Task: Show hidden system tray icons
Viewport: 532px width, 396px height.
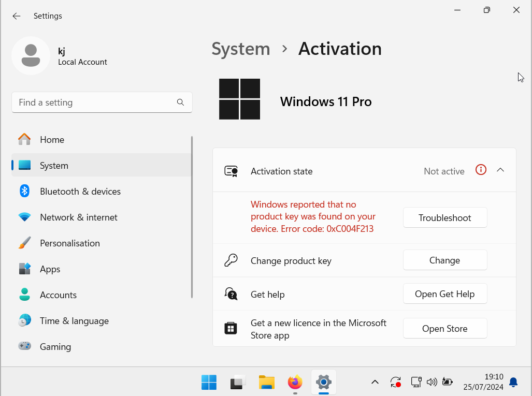Action: pyautogui.click(x=375, y=382)
